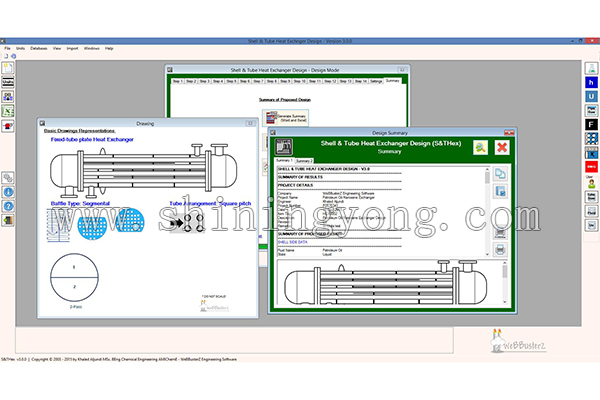This screenshot has width=600, height=400.
Task: Switch to Summary 2 tab in Design Summary
Action: pos(304,161)
